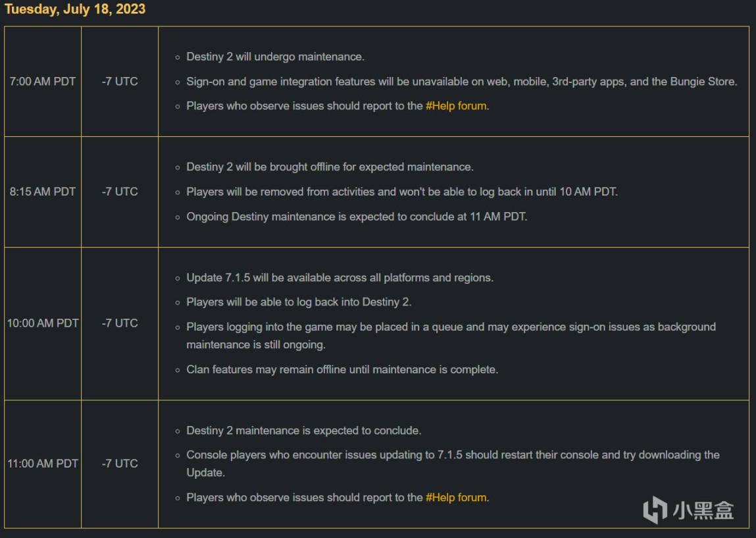The width and height of the screenshot is (756, 538).
Task: Click 'Clan features may remain offline' bullet
Action: [x=342, y=369]
